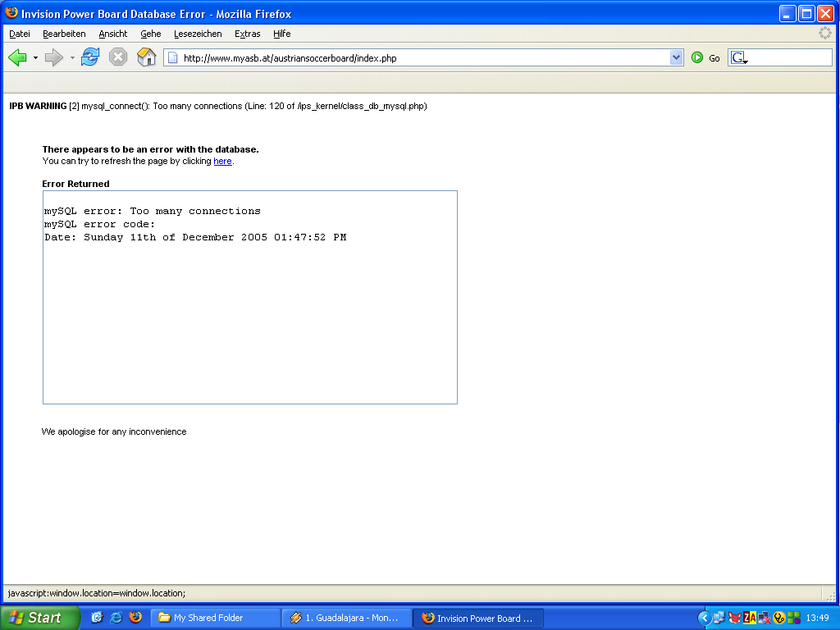Minimize the Firefox window
840x630 pixels.
[787, 13]
